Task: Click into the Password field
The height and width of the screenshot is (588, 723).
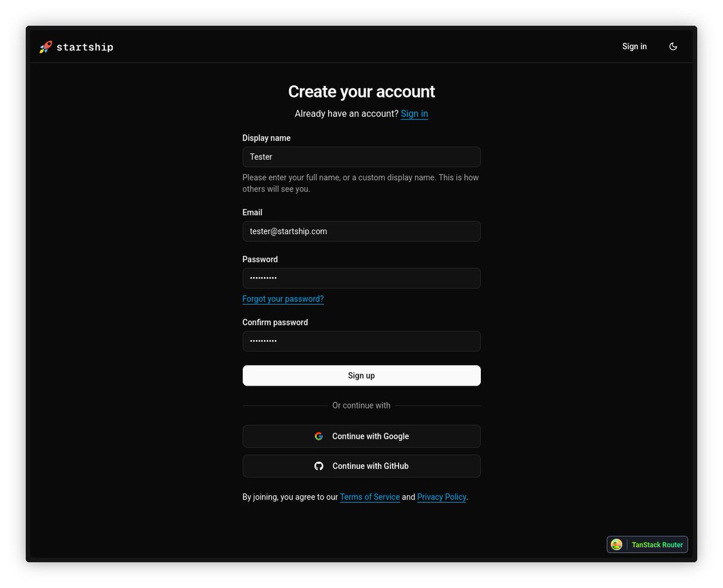Action: click(x=361, y=278)
